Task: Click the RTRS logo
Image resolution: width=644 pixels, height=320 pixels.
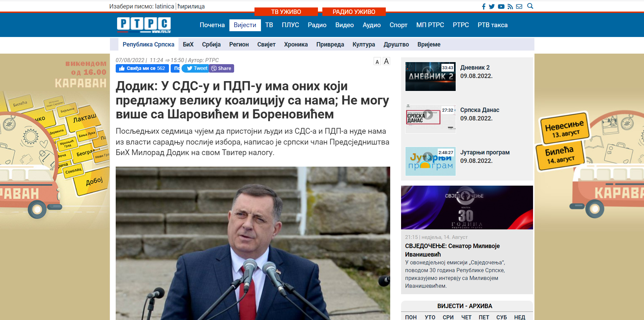Action: 144,25
